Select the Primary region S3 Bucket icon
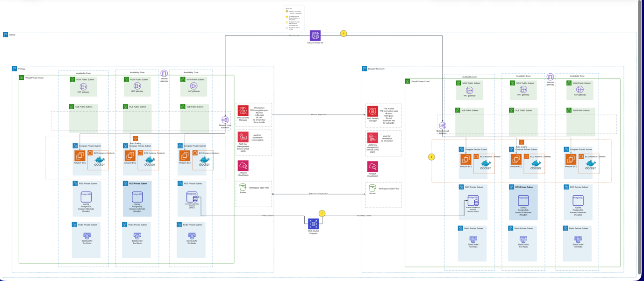 click(243, 187)
